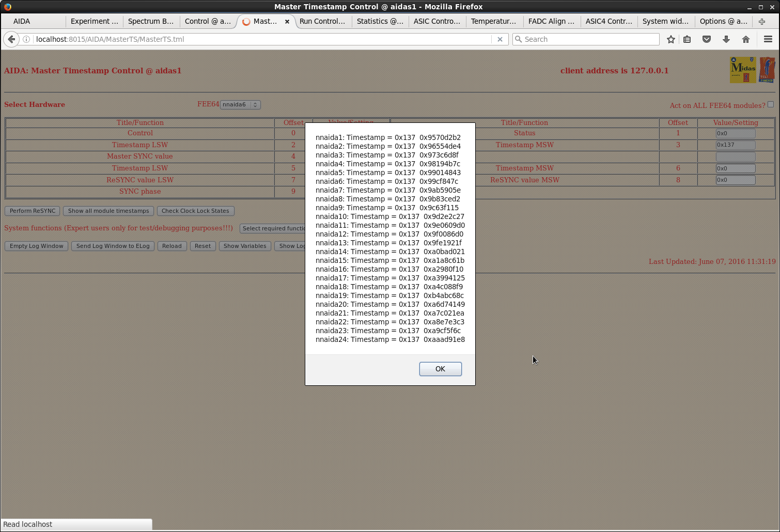
Task: Stop page loading with the X icon
Action: 500,39
